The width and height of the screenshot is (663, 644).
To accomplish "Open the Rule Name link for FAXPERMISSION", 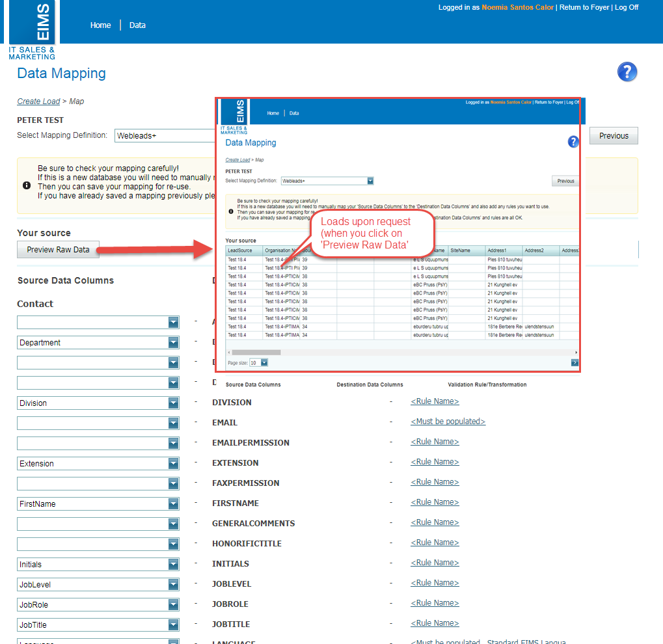I will 435,482.
